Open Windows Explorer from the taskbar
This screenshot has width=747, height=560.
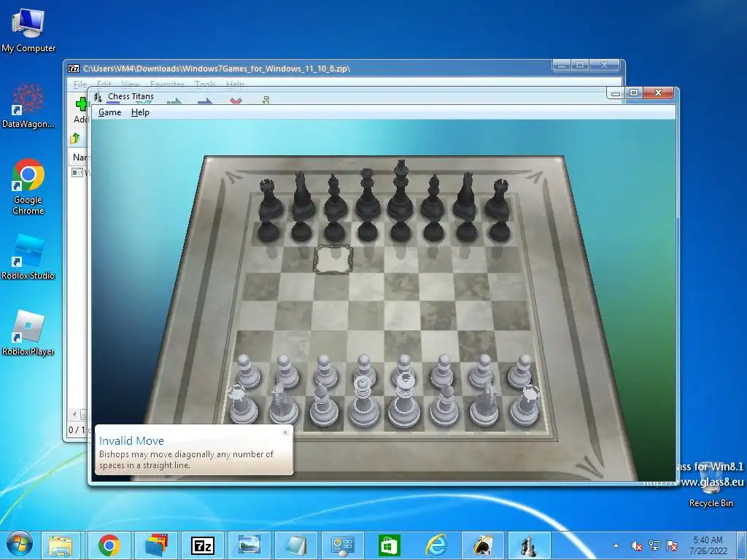click(x=61, y=545)
